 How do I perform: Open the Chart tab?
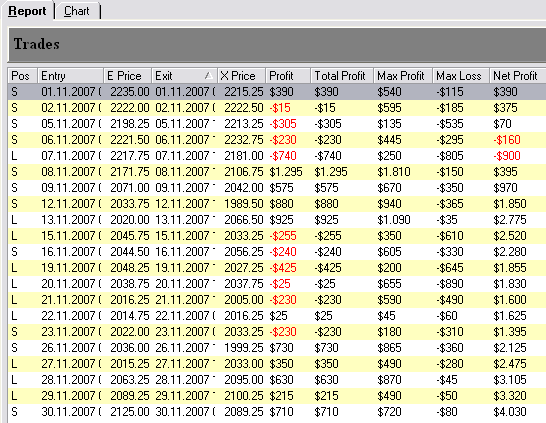pos(77,11)
